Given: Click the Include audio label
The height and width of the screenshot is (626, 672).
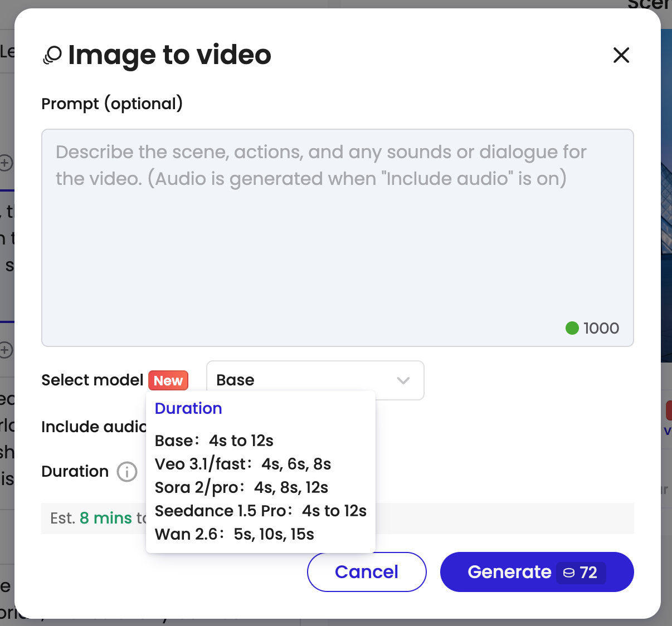Looking at the screenshot, I should [x=92, y=427].
